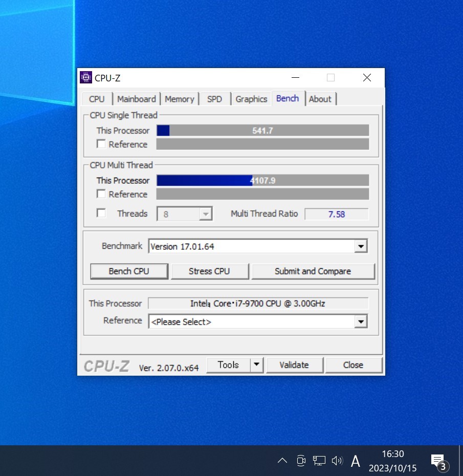
Task: Click the Single Thread Reference bar
Action: pyautogui.click(x=263, y=144)
